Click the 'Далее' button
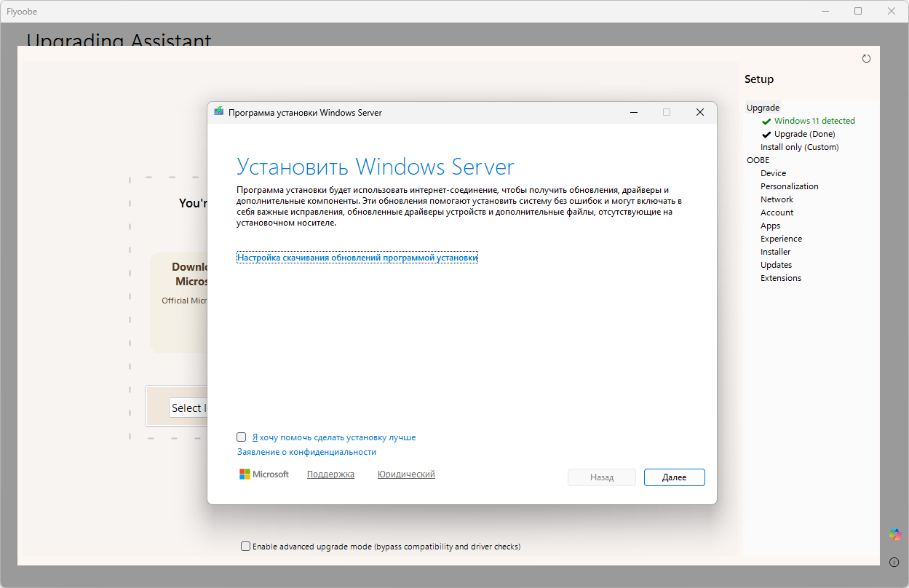Image resolution: width=909 pixels, height=588 pixels. [x=675, y=477]
